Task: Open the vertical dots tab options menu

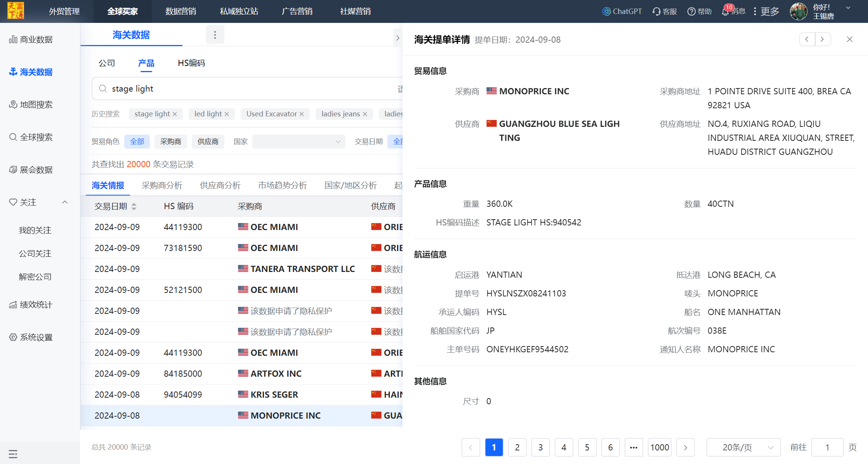Action: click(215, 35)
